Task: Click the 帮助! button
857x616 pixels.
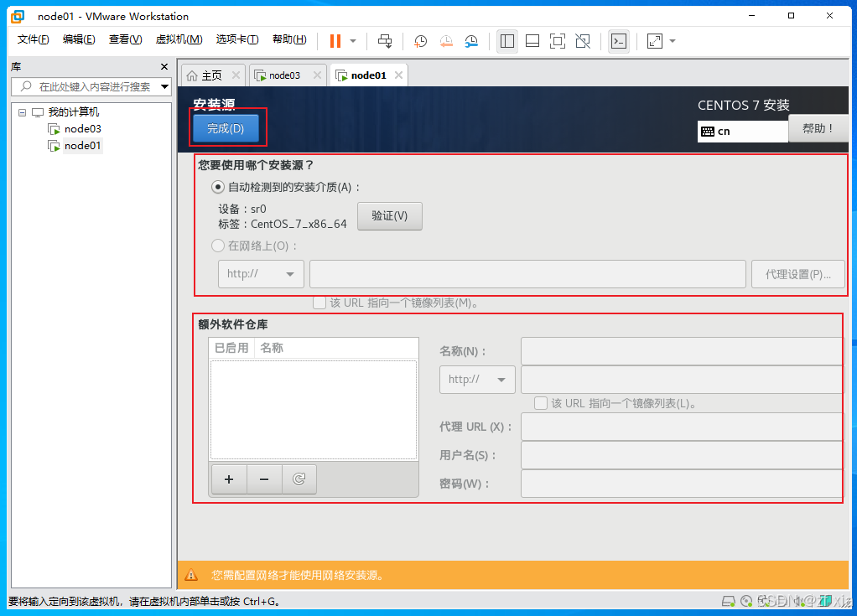Action: [x=818, y=129]
